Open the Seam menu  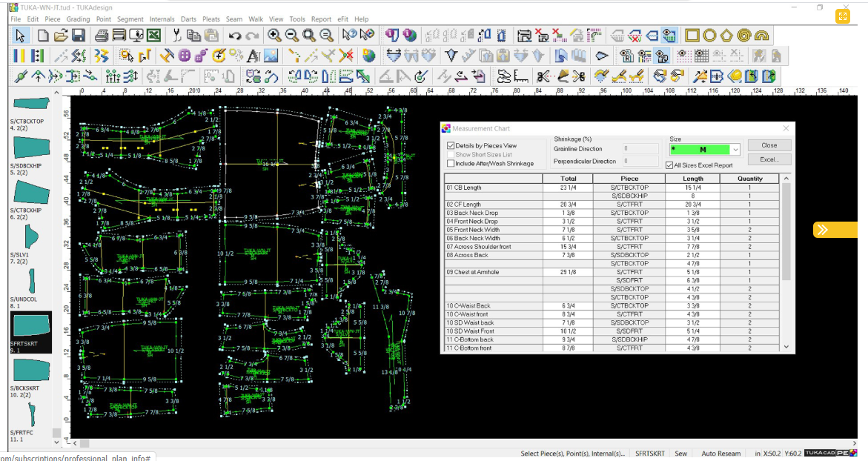(x=234, y=19)
